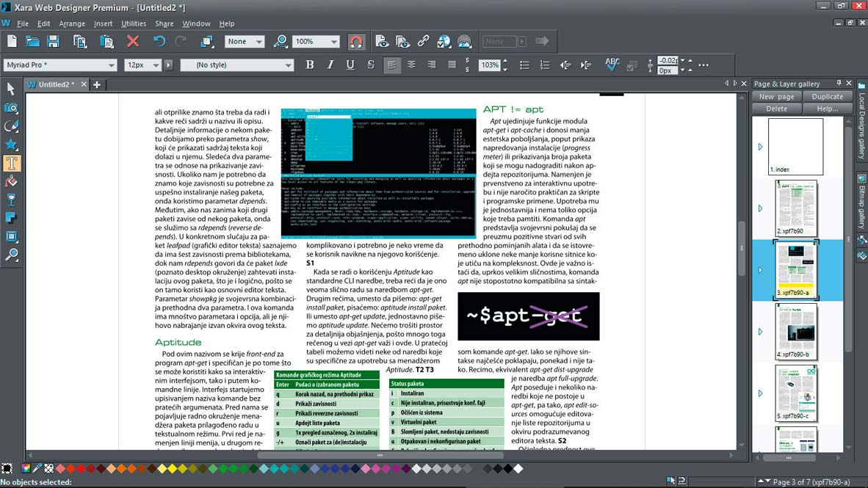Expand the '4. xpf7b90-b' page layers
Viewport: 868px width, 488px height.
(x=760, y=332)
